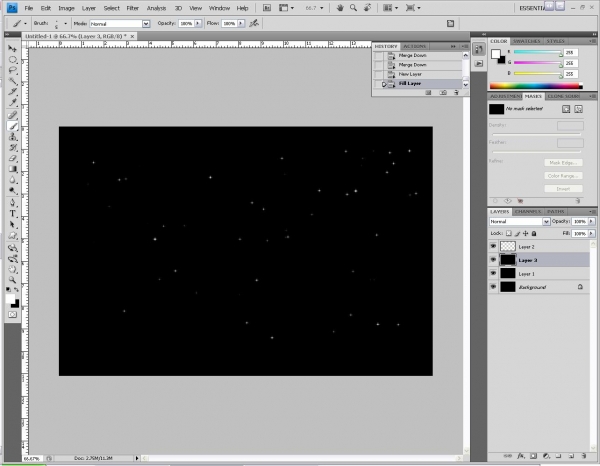This screenshot has height=466, width=600.
Task: Select the Zoom tool in toolbox
Action: click(x=12, y=280)
